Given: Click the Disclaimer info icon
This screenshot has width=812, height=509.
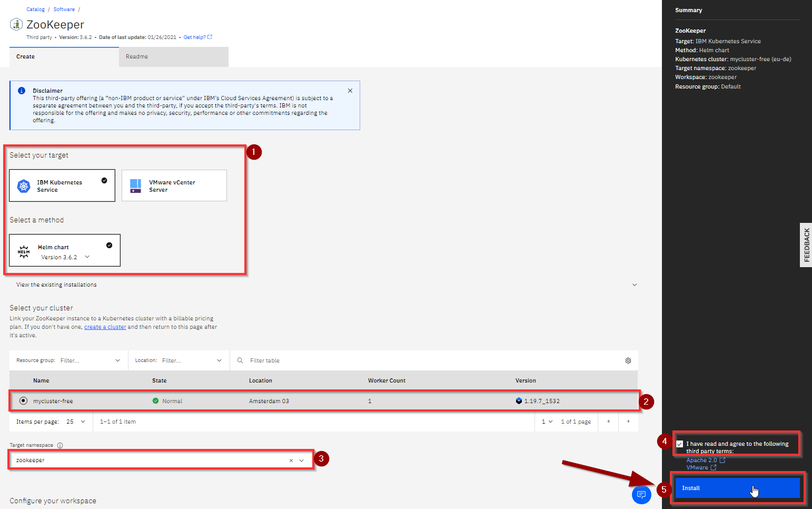Looking at the screenshot, I should click(x=22, y=91).
